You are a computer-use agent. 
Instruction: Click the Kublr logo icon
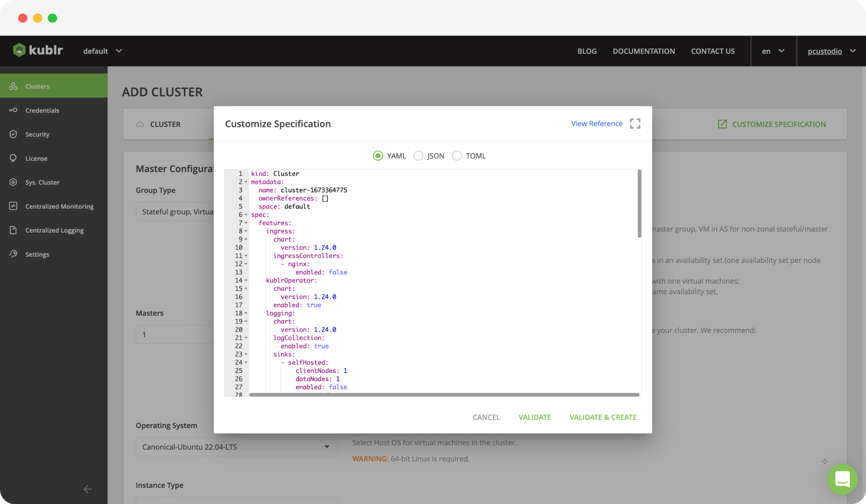(19, 50)
